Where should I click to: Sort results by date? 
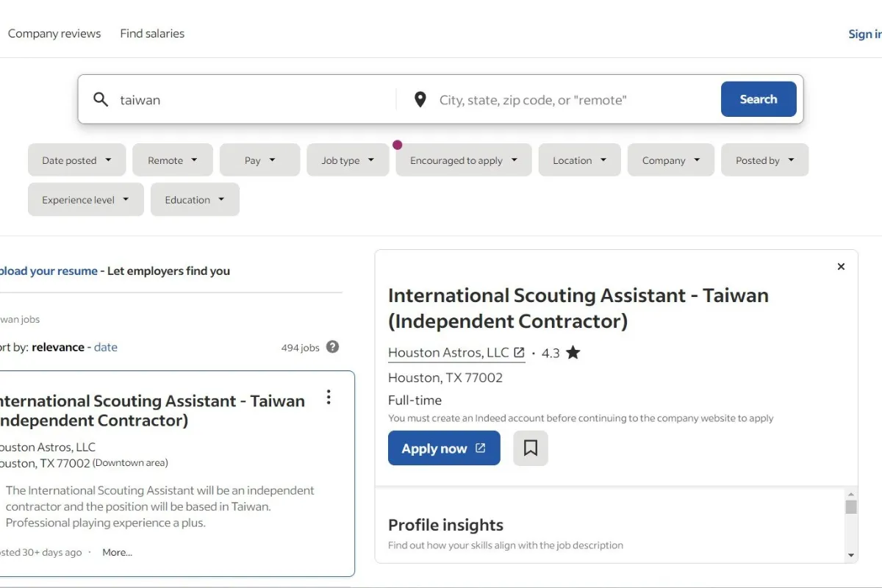coord(106,347)
